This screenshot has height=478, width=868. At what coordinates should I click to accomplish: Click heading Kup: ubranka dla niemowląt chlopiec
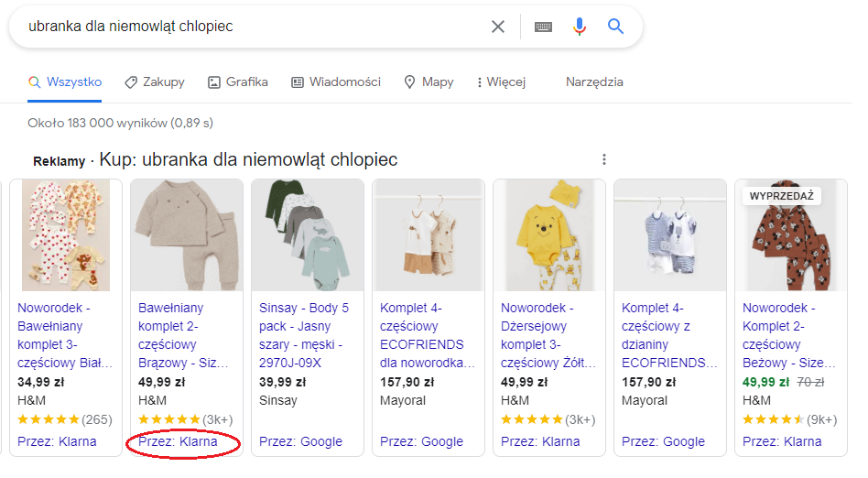[x=248, y=159]
